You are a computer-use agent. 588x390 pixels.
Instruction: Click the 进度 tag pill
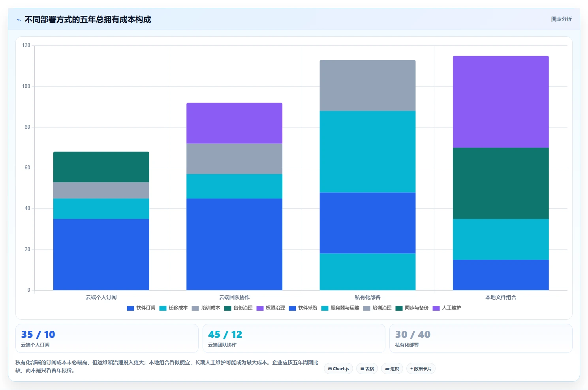click(392, 369)
